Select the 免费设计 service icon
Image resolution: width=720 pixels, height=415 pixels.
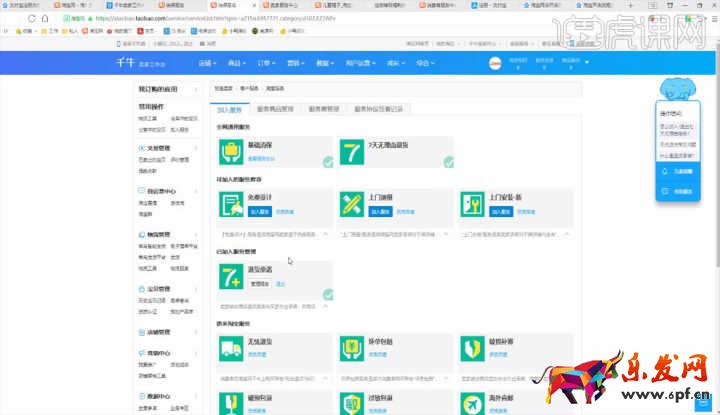point(231,205)
